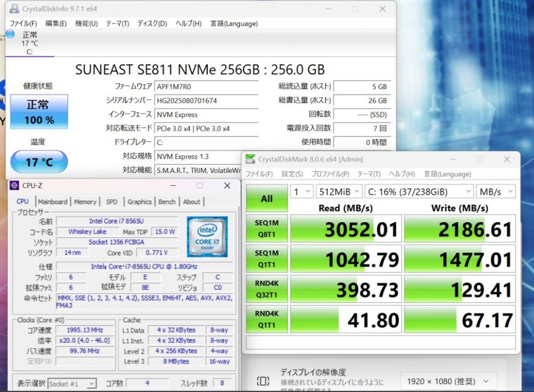The image size is (534, 392).
Task: Open ファイル(F) menu in CrystalDiskInfo
Action: tap(23, 23)
